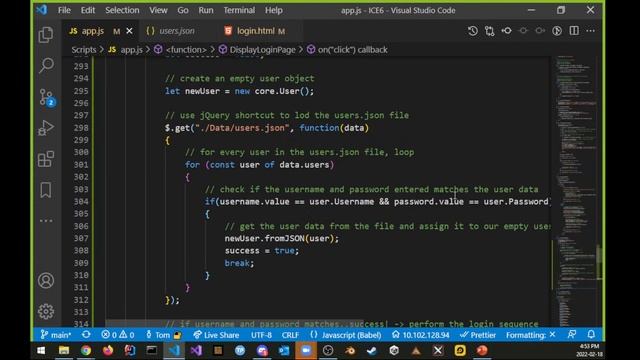640x360 pixels.
Task: Change file encoding UTF-8
Action: click(x=261, y=335)
